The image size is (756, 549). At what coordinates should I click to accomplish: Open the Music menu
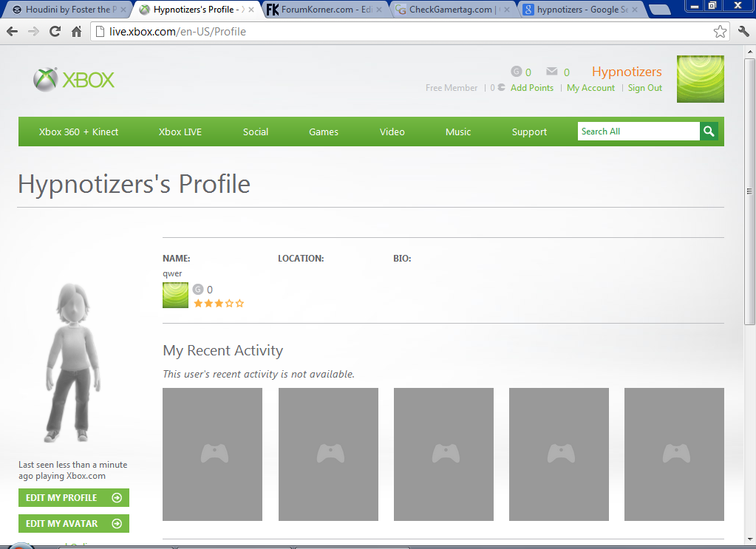pyautogui.click(x=458, y=132)
